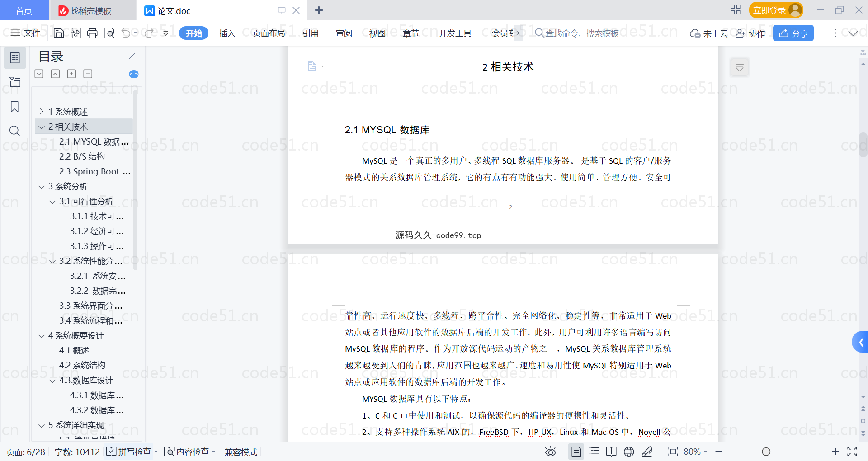Click the ribbon tabs scroll-right arrow
Screen dimensions: 868x461
[x=518, y=33]
